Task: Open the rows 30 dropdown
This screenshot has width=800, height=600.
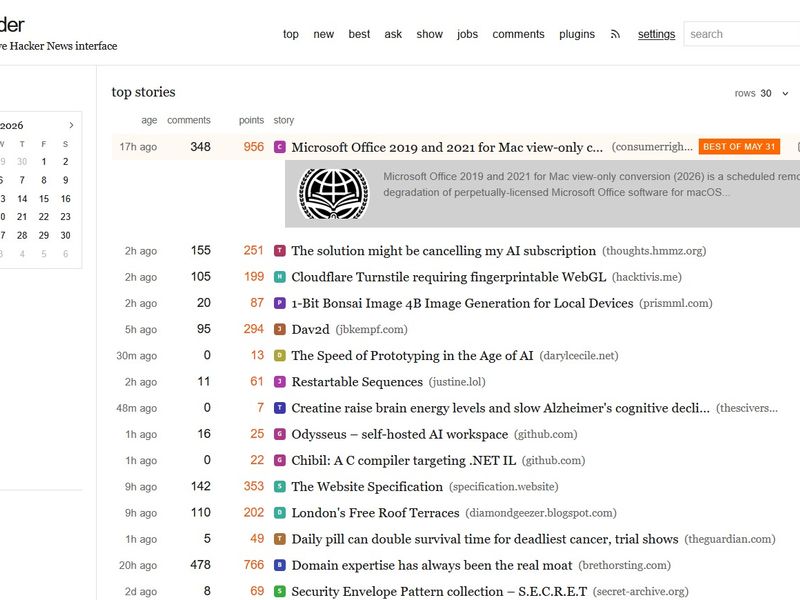Action: (x=762, y=93)
